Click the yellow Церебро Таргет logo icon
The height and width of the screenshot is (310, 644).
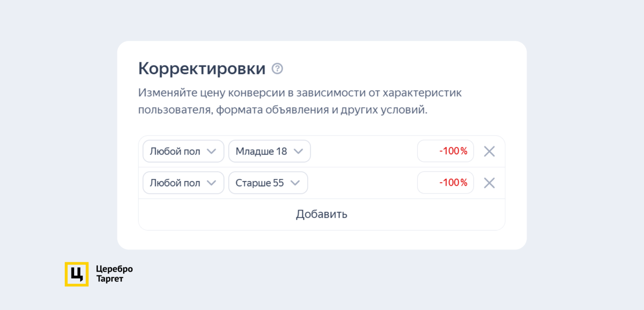click(76, 274)
